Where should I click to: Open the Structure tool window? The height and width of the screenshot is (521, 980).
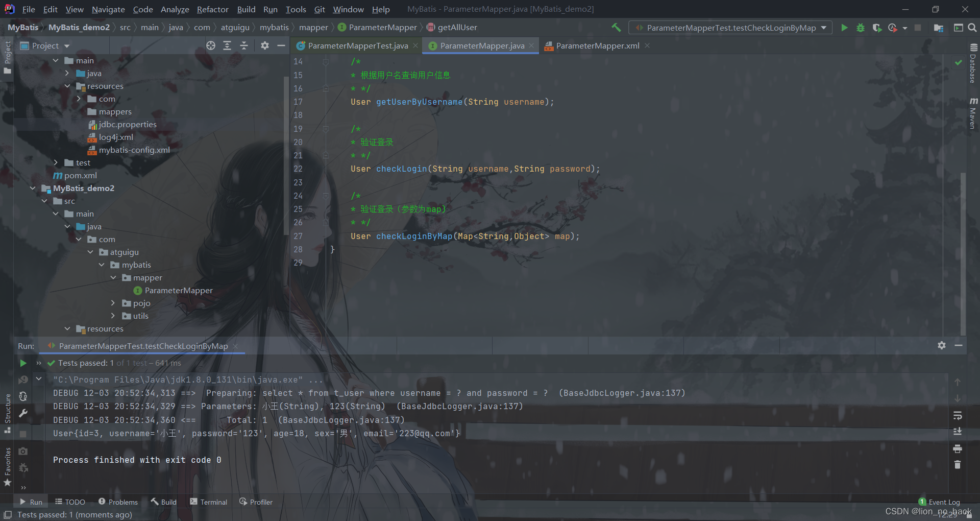[7, 413]
